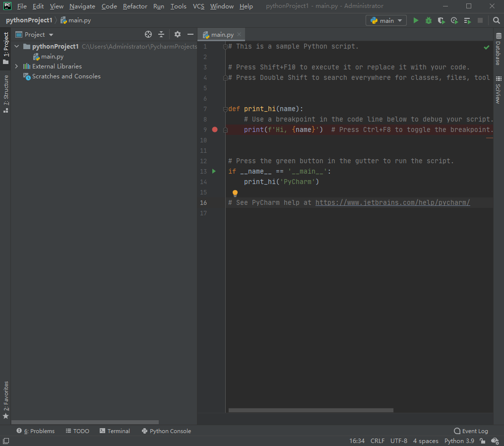Run main with coverage
This screenshot has height=446, width=504.
tap(441, 20)
